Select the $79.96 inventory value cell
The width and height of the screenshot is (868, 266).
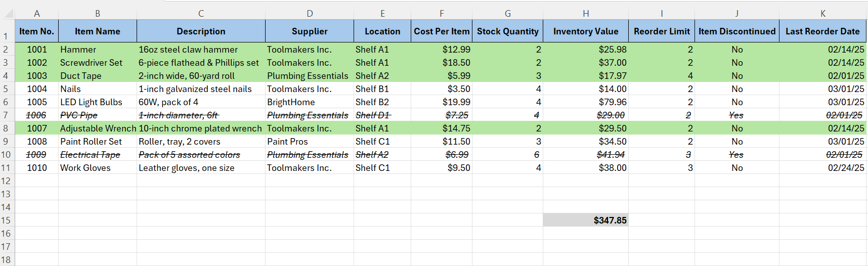click(x=585, y=102)
